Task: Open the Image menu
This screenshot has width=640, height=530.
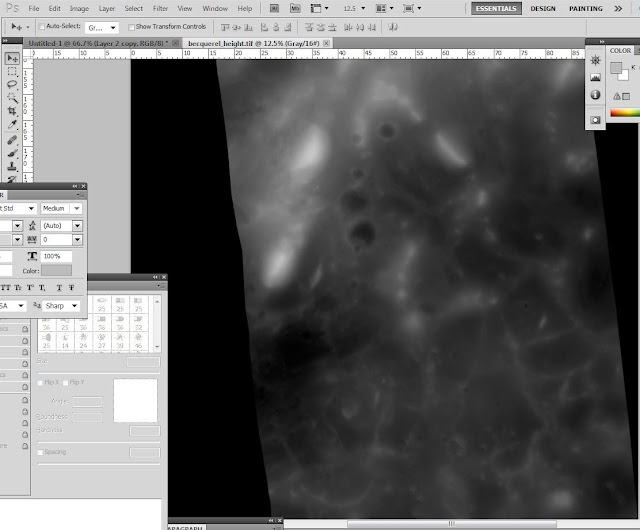Action: 79,8
